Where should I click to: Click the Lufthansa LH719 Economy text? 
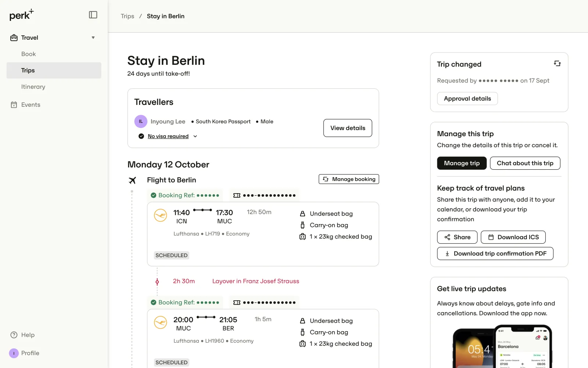(x=212, y=234)
